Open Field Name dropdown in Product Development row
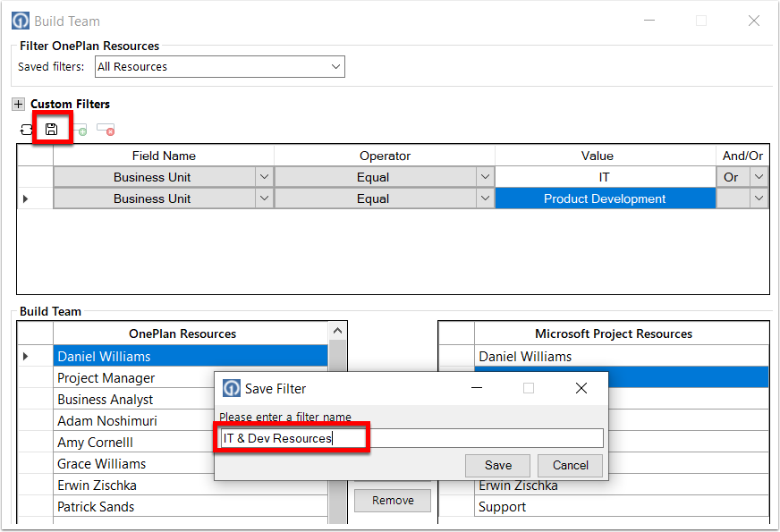 point(264,198)
